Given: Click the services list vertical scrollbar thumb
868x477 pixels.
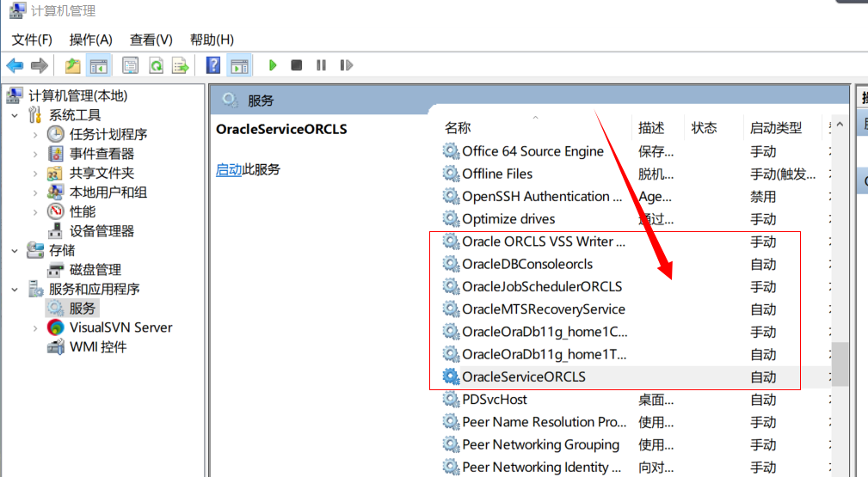Looking at the screenshot, I should pyautogui.click(x=840, y=364).
